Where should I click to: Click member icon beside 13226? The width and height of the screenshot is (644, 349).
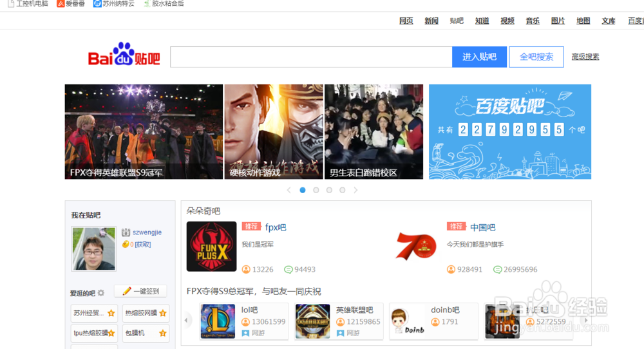click(246, 269)
